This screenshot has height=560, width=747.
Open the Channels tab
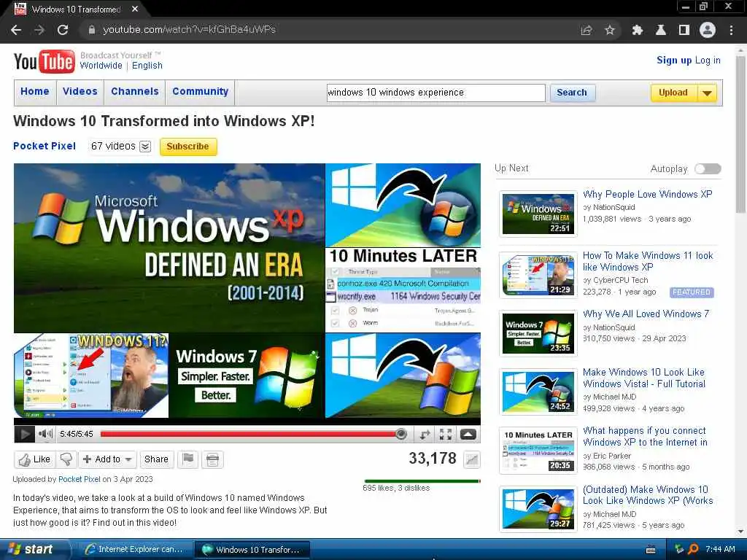(135, 91)
